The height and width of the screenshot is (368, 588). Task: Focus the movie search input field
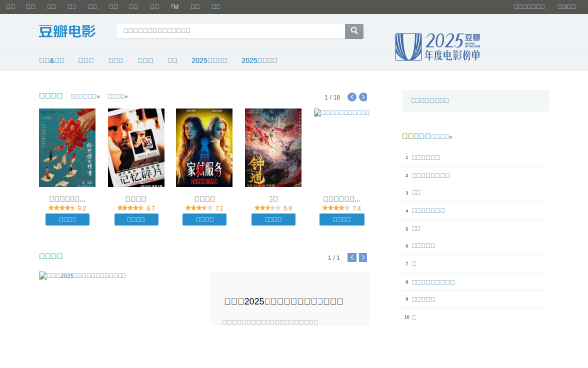tap(230, 31)
